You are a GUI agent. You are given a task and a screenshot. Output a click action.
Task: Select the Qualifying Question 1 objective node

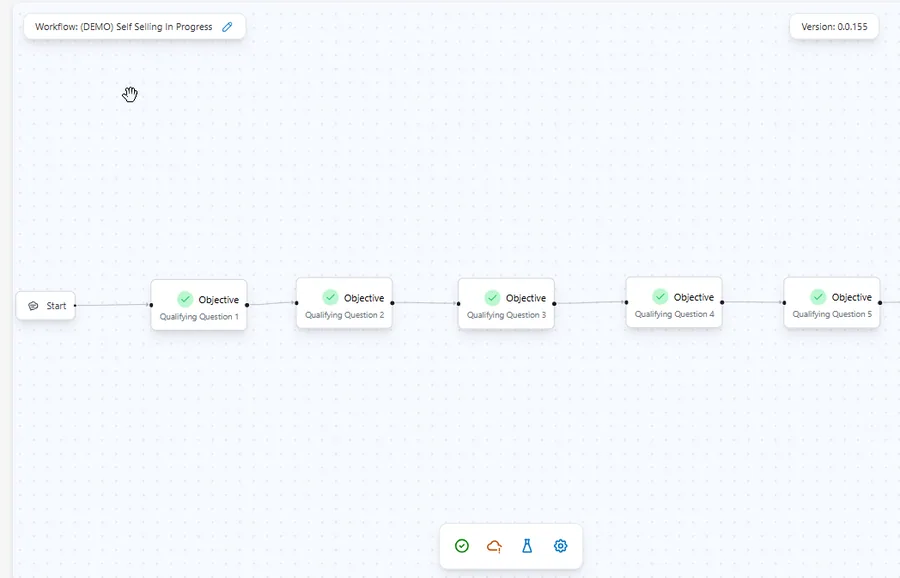tap(199, 305)
